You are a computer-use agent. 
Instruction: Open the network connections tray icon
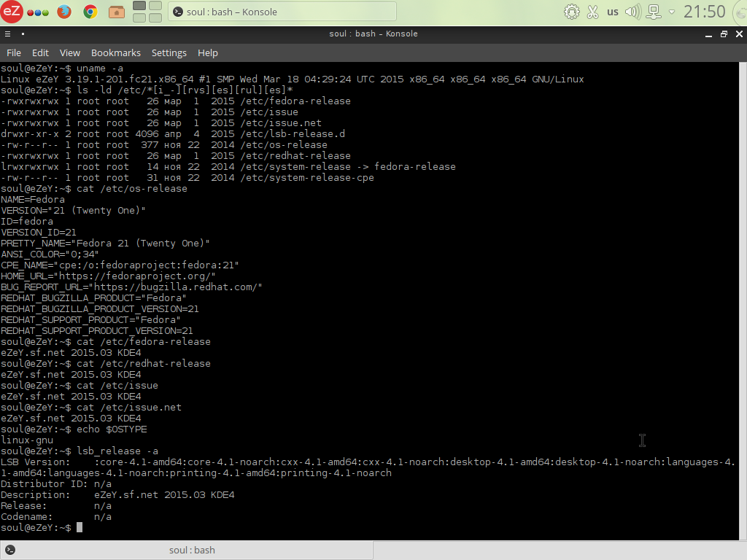tap(654, 12)
